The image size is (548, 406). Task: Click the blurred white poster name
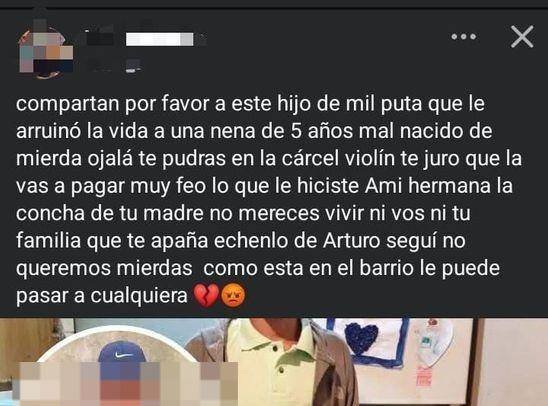click(x=159, y=39)
